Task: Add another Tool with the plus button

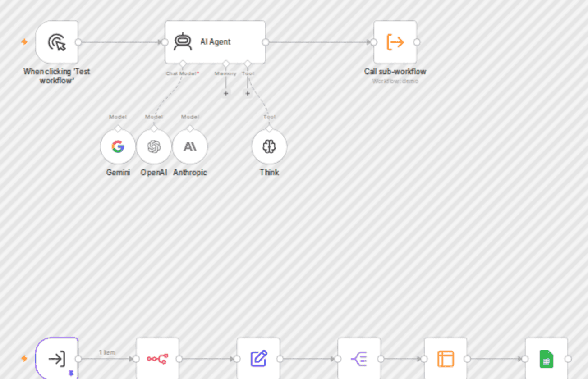Action: coord(247,94)
